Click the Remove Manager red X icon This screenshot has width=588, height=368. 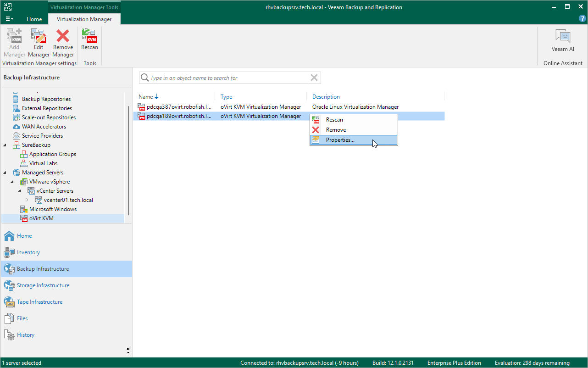[63, 36]
